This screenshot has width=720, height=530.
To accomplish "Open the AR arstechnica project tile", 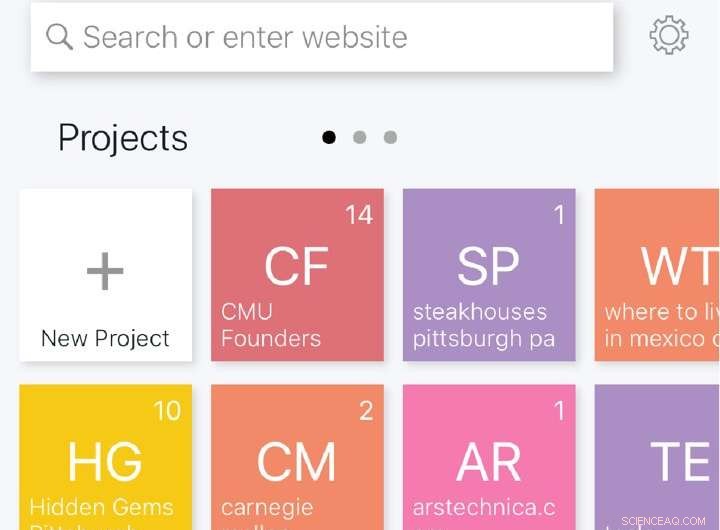I will tap(489, 457).
